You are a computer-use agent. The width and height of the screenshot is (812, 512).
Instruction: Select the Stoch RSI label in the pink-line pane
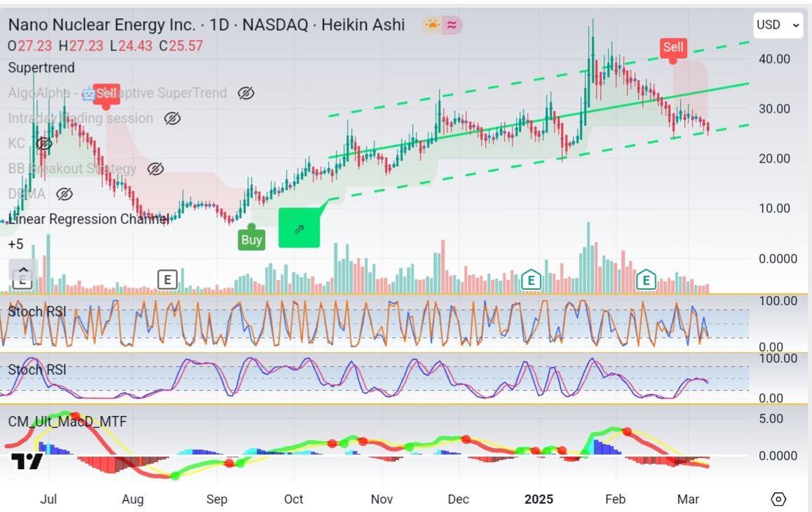click(x=36, y=370)
